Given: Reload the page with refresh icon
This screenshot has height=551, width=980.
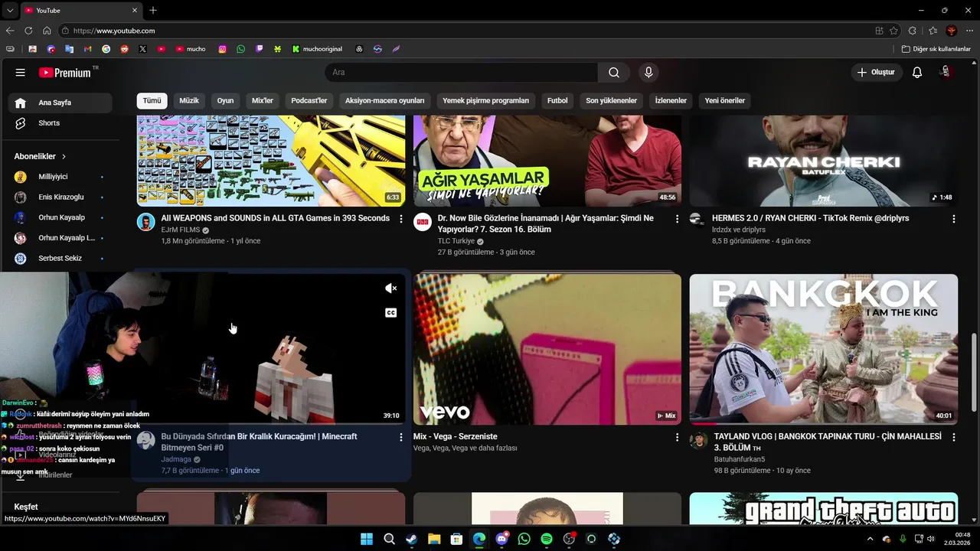Looking at the screenshot, I should click(28, 31).
